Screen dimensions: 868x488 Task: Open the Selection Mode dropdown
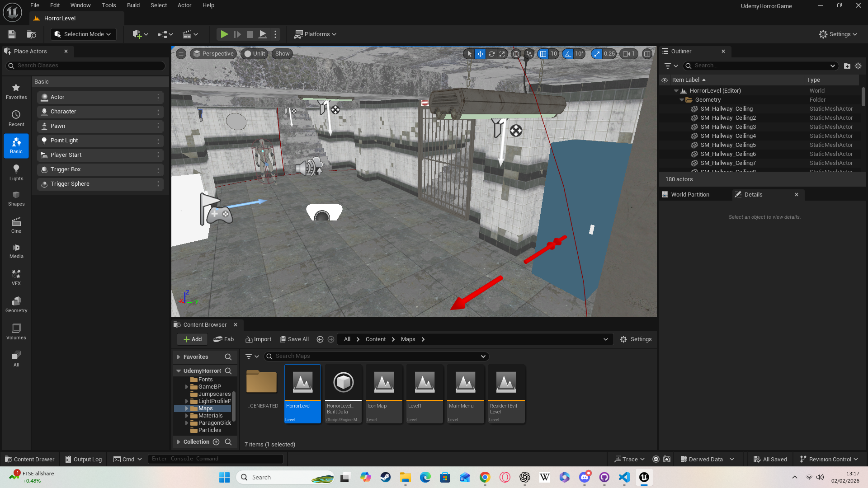(x=83, y=34)
